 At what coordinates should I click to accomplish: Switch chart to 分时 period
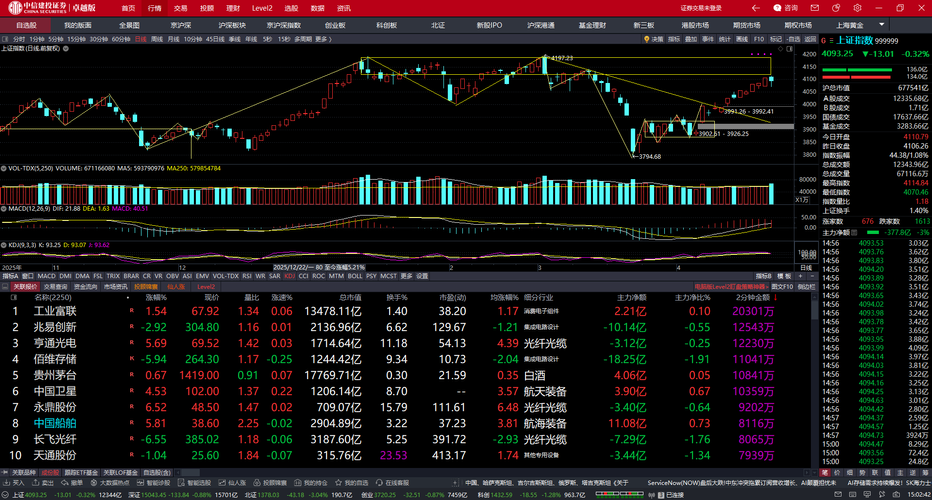(19, 39)
